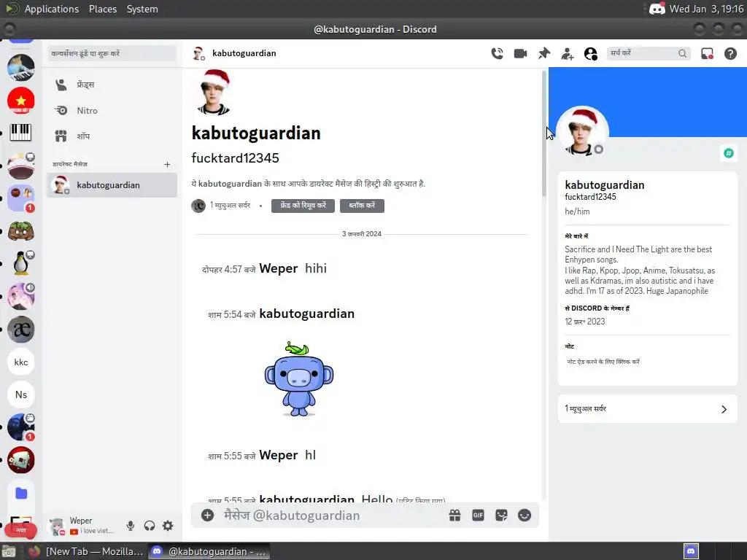The height and width of the screenshot is (560, 747).
Task: Open the Applications menu
Action: (52, 9)
